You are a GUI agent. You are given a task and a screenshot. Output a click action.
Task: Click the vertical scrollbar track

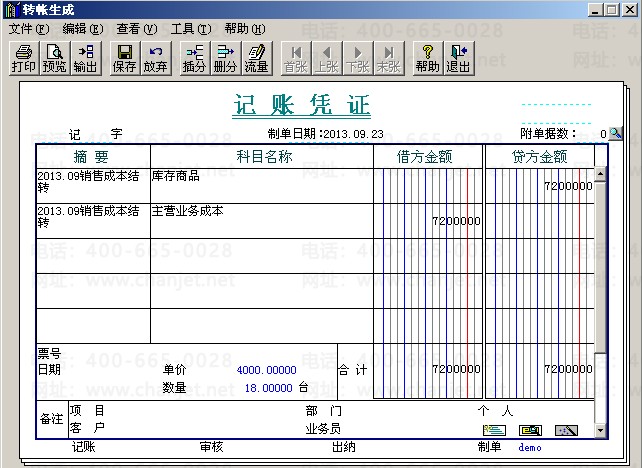click(x=600, y=389)
